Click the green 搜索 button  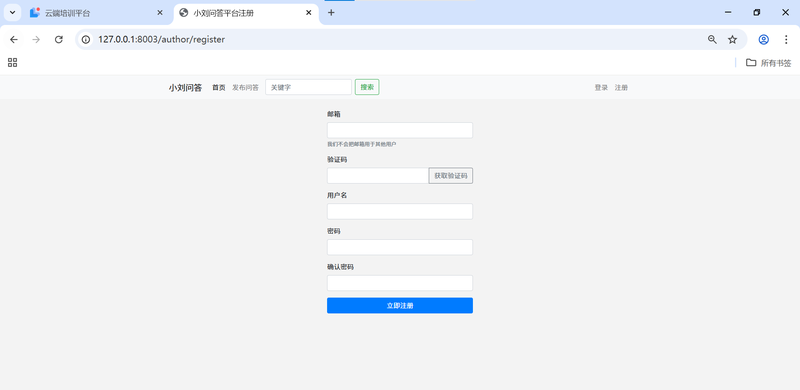[x=367, y=87]
